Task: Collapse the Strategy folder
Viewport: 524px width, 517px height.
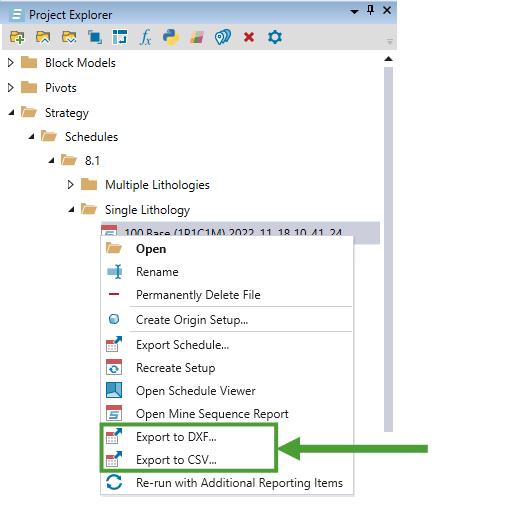Action: [11, 113]
